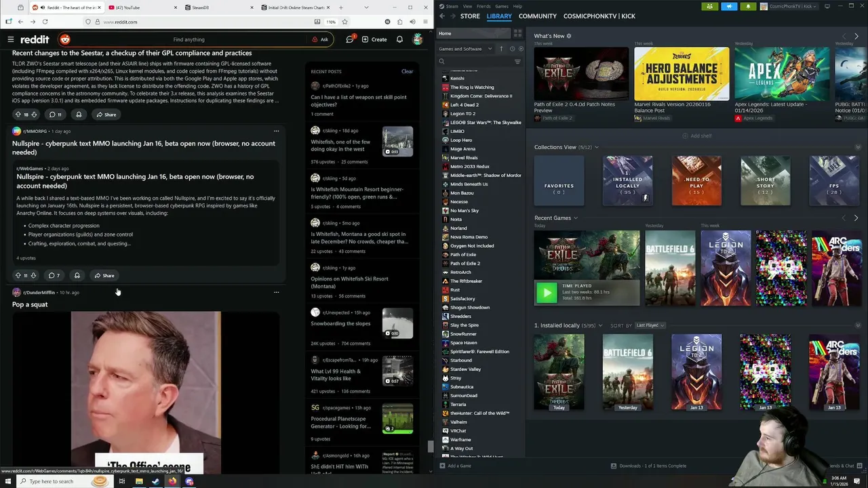Reload the Reddit page

(45, 22)
